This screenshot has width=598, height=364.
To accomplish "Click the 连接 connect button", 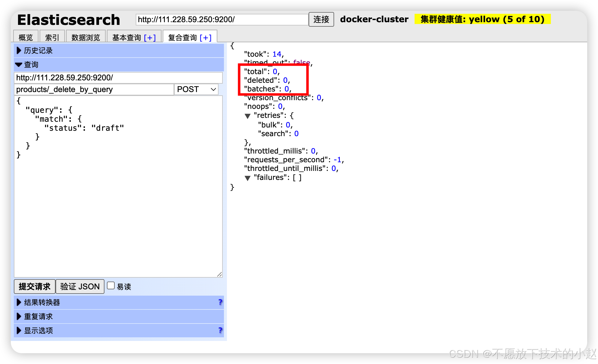I will (321, 19).
